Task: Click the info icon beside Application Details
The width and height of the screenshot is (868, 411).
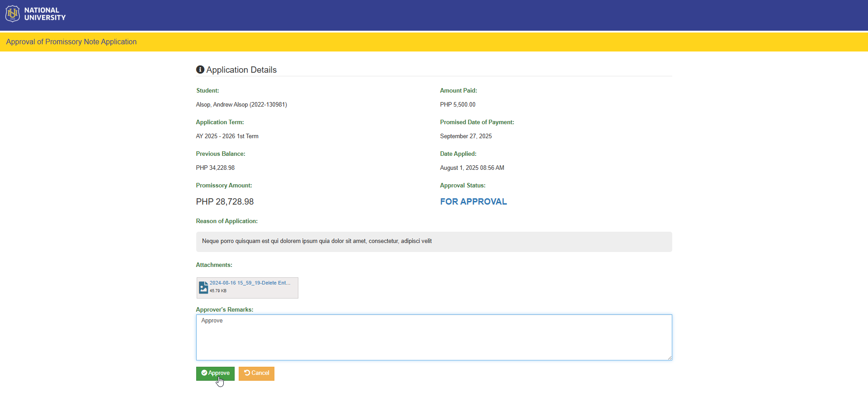Action: [200, 70]
